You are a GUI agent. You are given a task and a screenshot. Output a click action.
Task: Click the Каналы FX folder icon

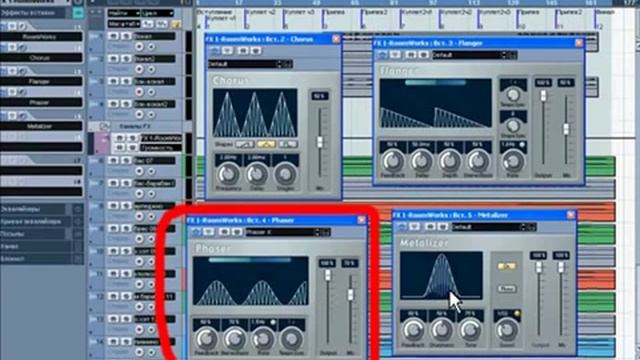point(104,126)
